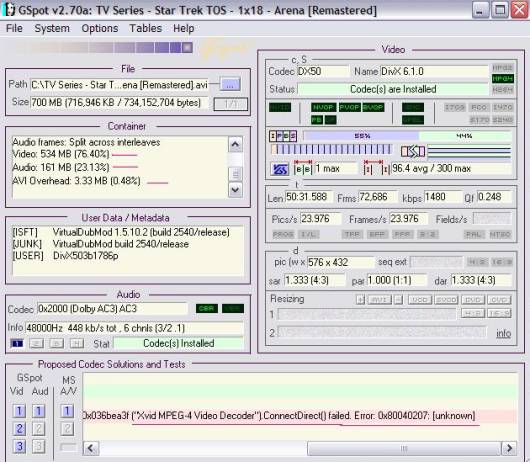The height and width of the screenshot is (462, 530).
Task: Click the codec Name field DivX 6.1.0
Action: (x=434, y=72)
